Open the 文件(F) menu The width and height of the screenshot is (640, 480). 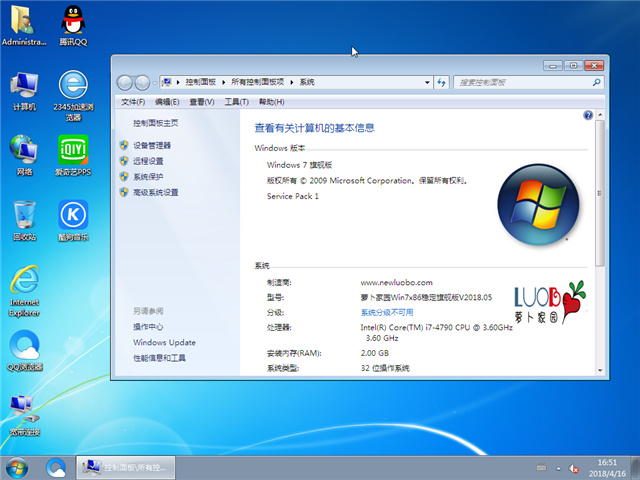pos(133,102)
